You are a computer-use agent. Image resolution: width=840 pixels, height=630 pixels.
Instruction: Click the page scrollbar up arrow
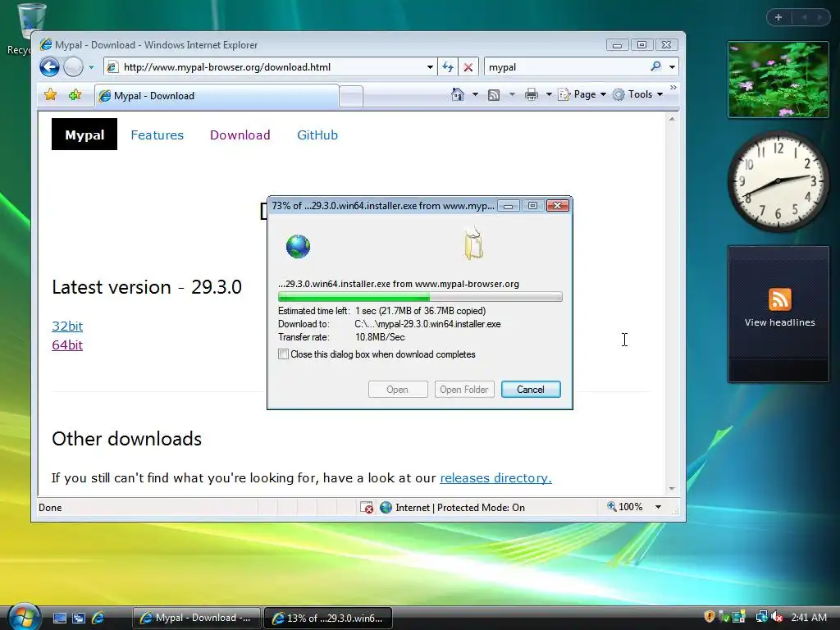click(x=672, y=119)
